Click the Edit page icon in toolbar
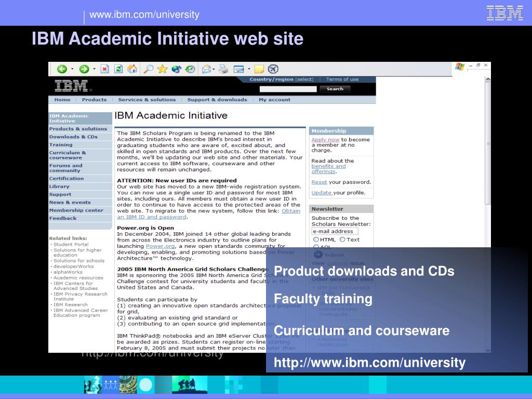This screenshot has width=532, height=399. [239, 70]
